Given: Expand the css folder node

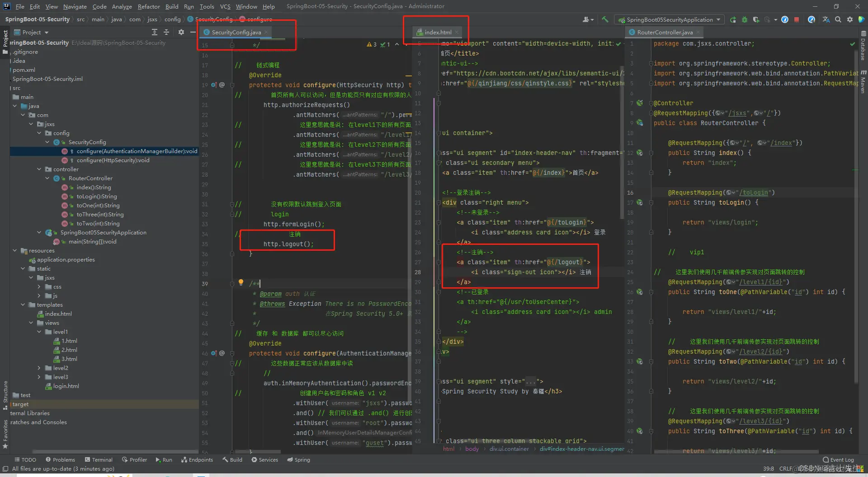Looking at the screenshot, I should 39,287.
